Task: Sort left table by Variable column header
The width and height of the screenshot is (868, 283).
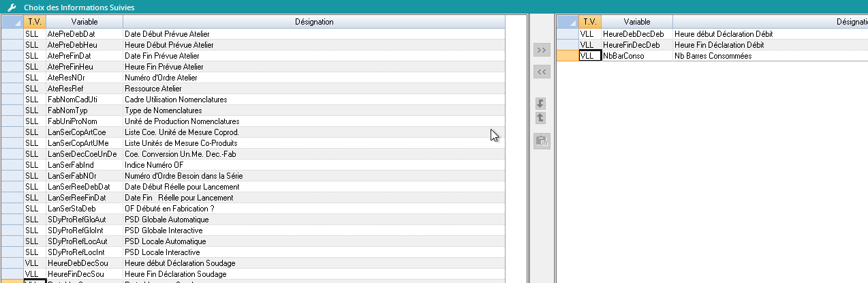Action: tap(84, 22)
